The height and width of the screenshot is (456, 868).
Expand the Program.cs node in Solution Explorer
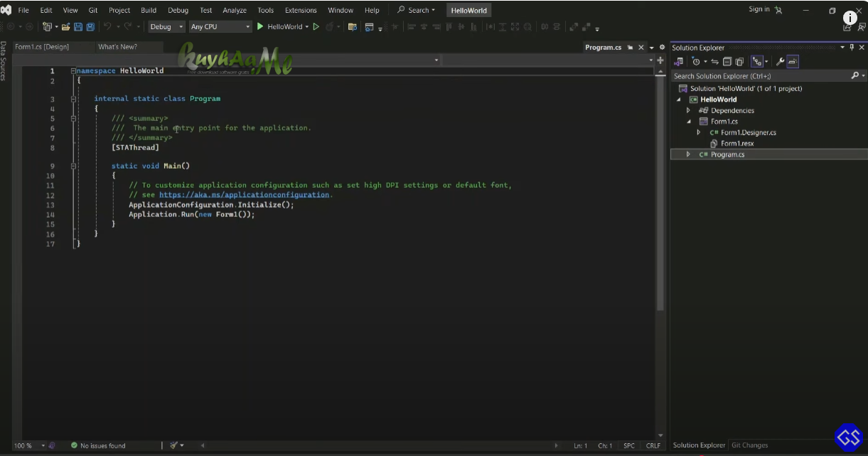688,154
